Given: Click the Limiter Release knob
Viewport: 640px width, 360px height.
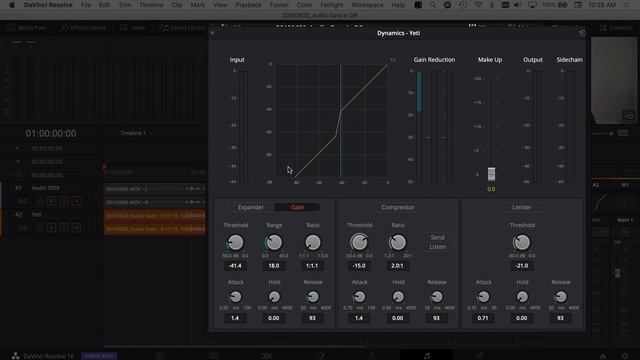Looking at the screenshot, I should tap(561, 297).
